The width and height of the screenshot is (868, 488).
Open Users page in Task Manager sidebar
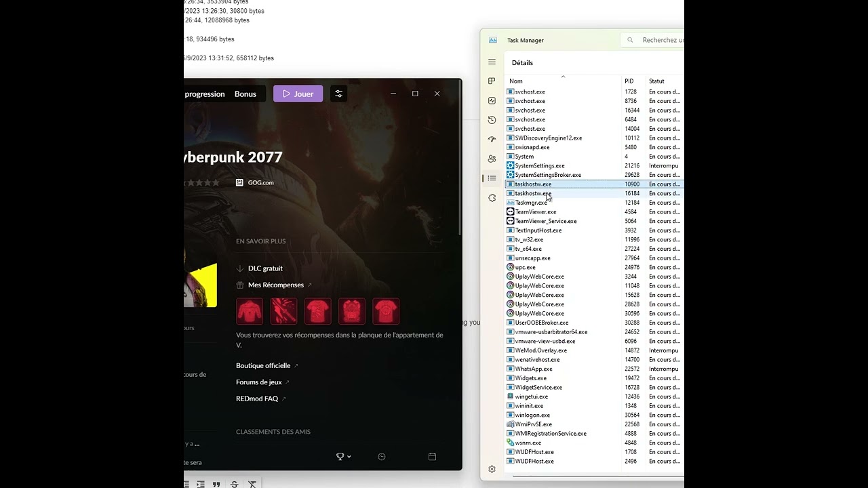tap(492, 159)
